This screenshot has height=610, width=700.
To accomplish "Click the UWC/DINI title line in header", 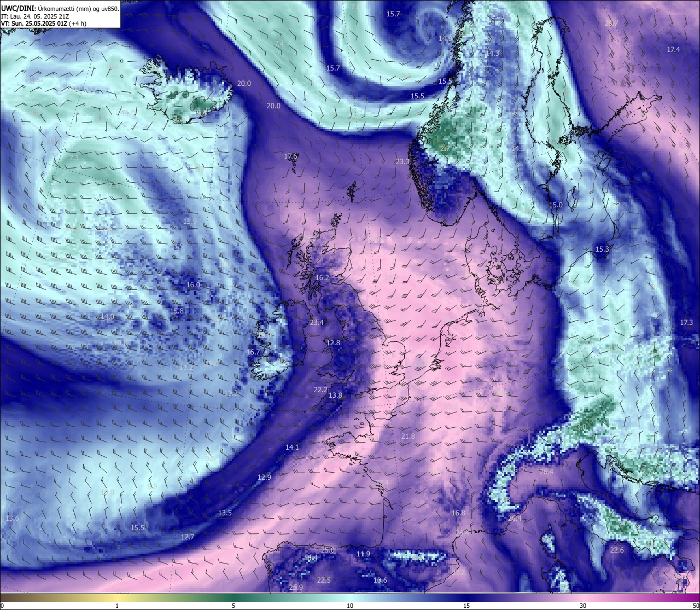I will click(60, 9).
